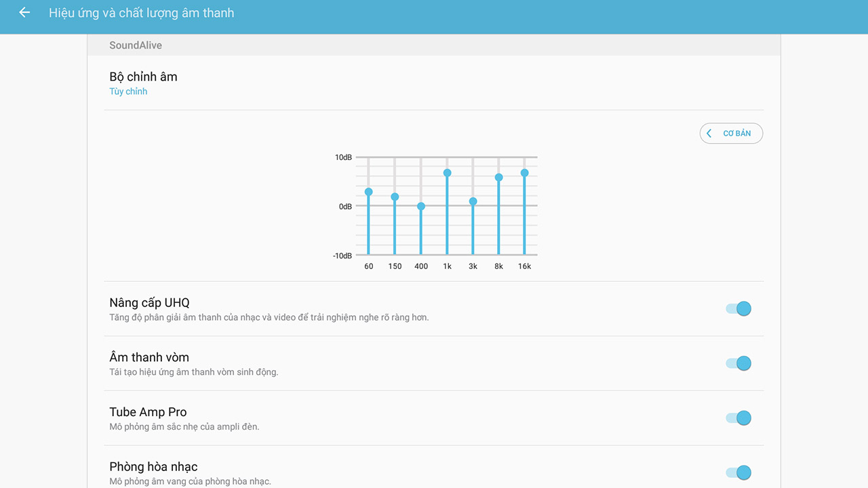
Task: Toggle the Tube Amp Pro switch
Action: click(x=738, y=418)
